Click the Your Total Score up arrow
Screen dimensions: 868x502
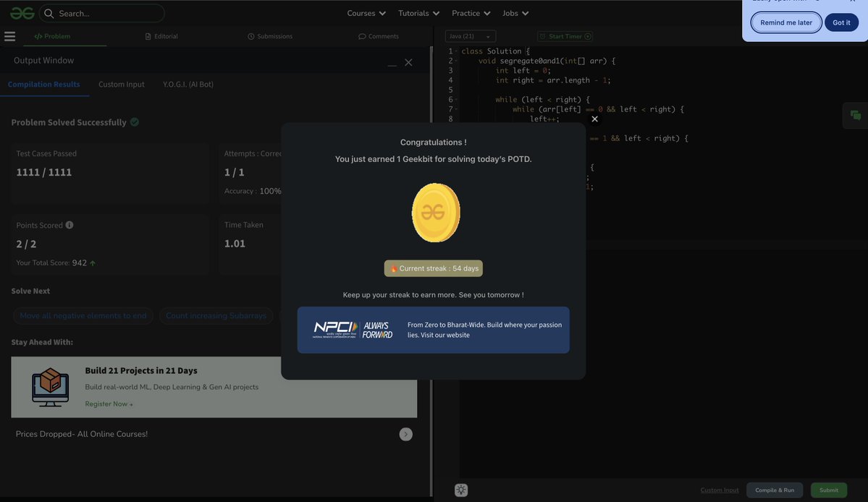pos(93,263)
